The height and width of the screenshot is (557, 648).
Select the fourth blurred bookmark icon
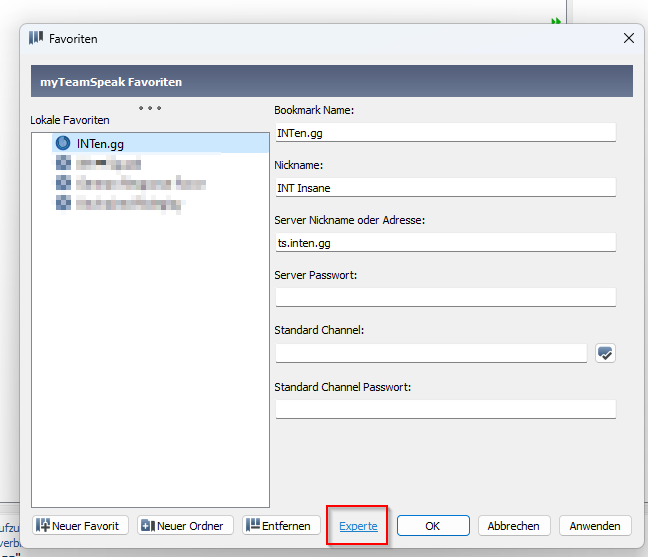pos(64,203)
